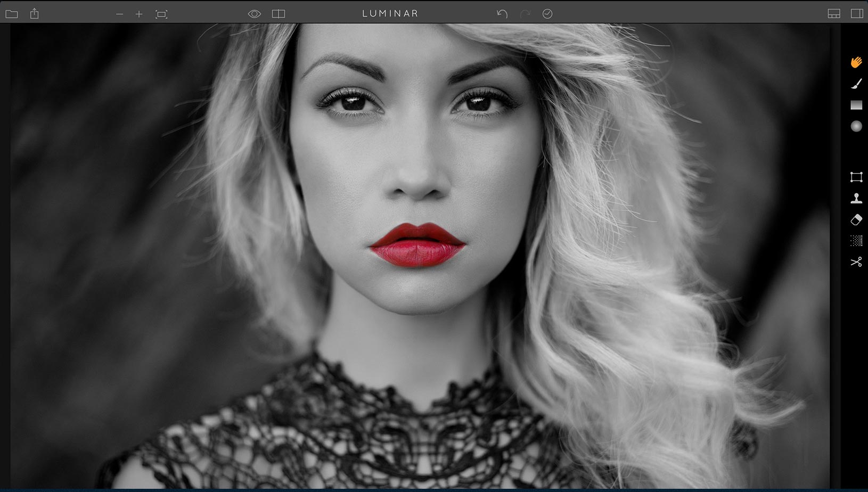
Task: Select the Masking Brush tool
Action: tap(856, 84)
